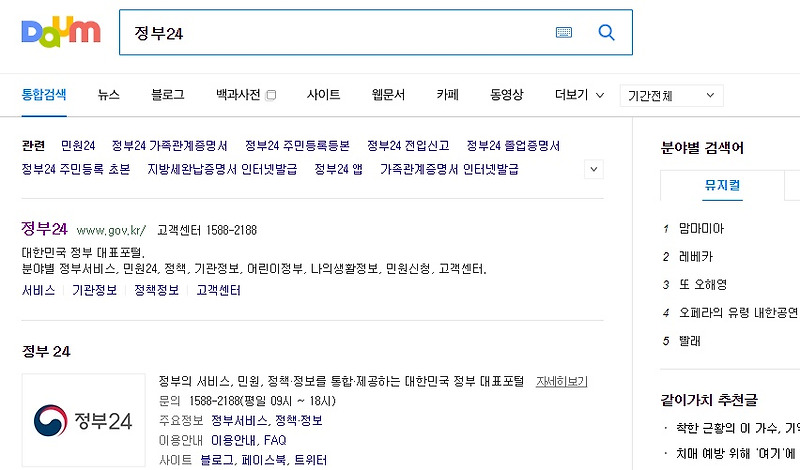Open the 트위터 link
Image resolution: width=800 pixels, height=470 pixels.
pos(311,460)
